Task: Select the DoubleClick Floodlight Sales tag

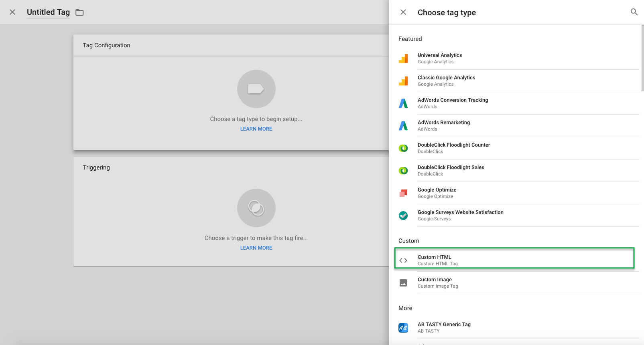Action: 451,170
